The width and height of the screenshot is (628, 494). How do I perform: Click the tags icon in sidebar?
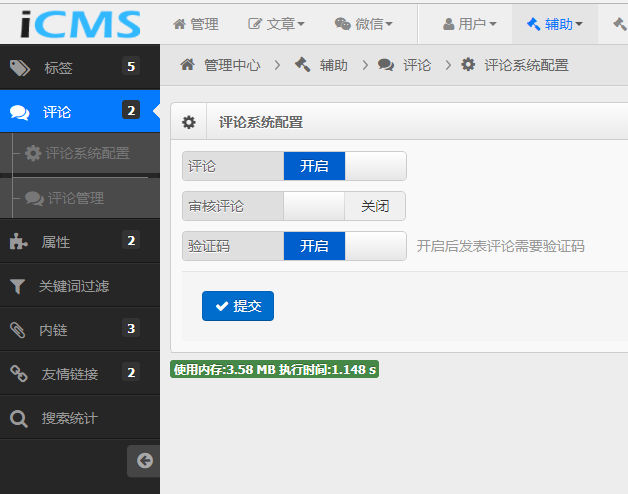[19, 68]
